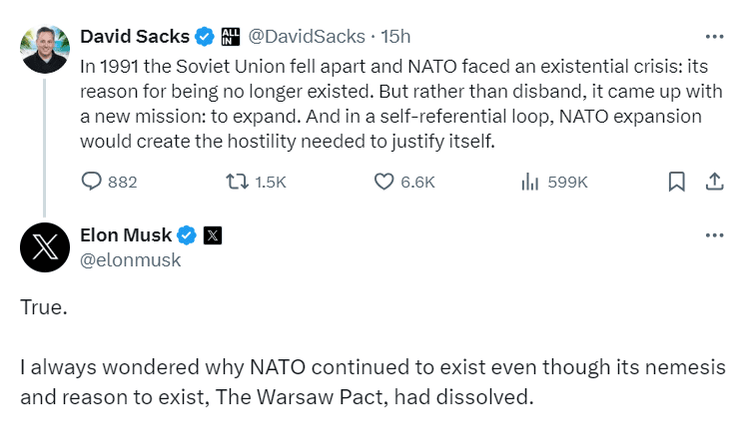This screenshot has height=425, width=740.
Task: Click the X affiliation badge beside Elon Musk
Action: [212, 236]
